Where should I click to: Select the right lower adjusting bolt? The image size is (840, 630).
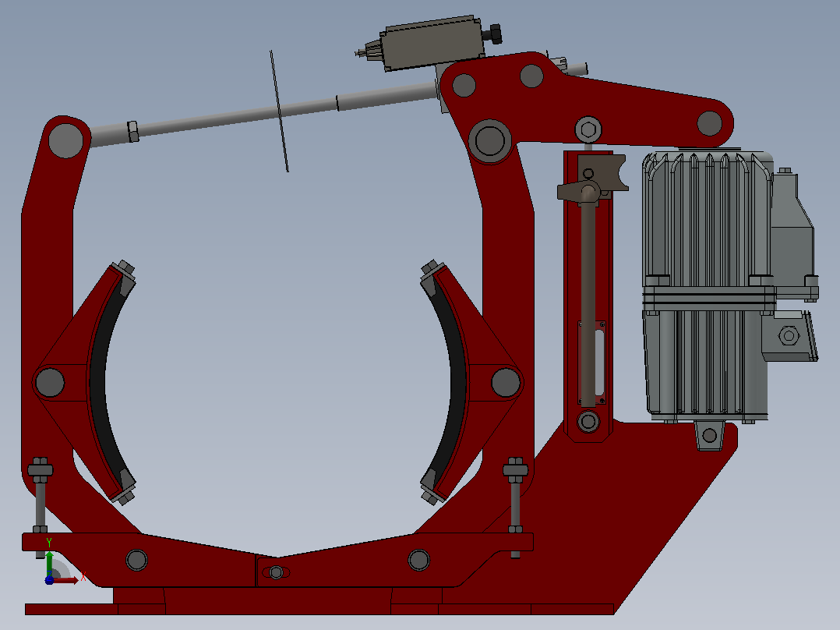click(x=515, y=507)
